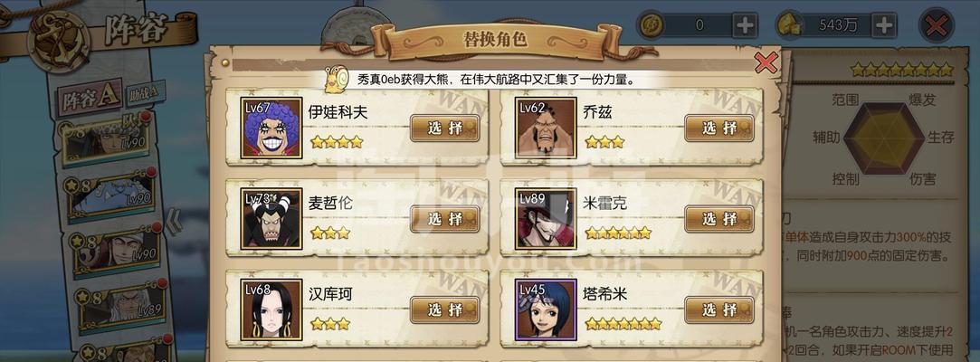Select 麦哲伦 for the lineup
980x362 pixels.
pos(445,219)
